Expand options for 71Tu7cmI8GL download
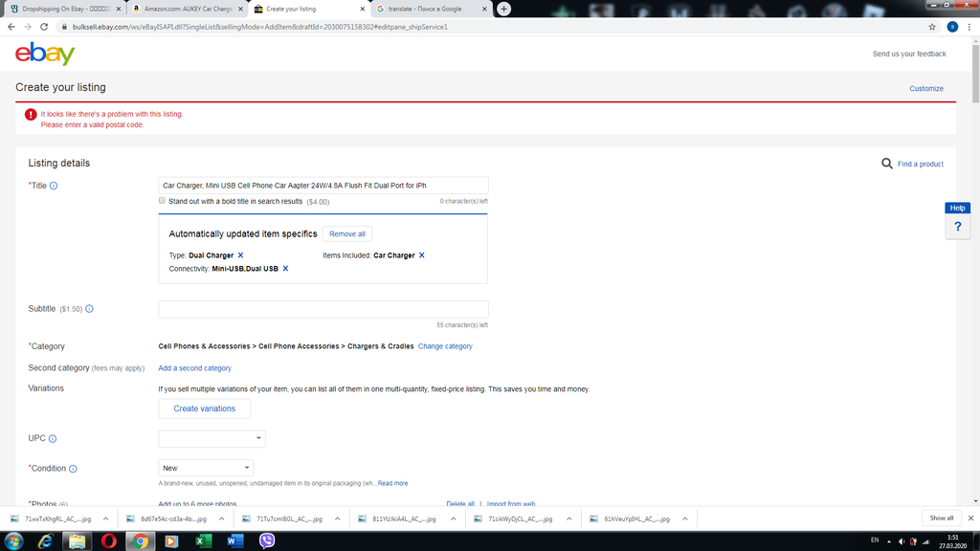This screenshot has height=551, width=980. click(x=338, y=518)
